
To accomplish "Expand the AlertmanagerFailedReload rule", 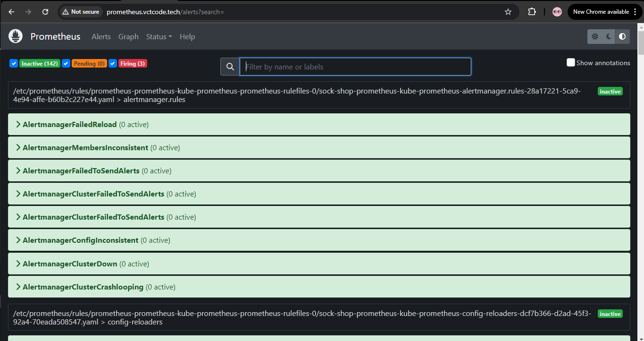I will point(319,124).
